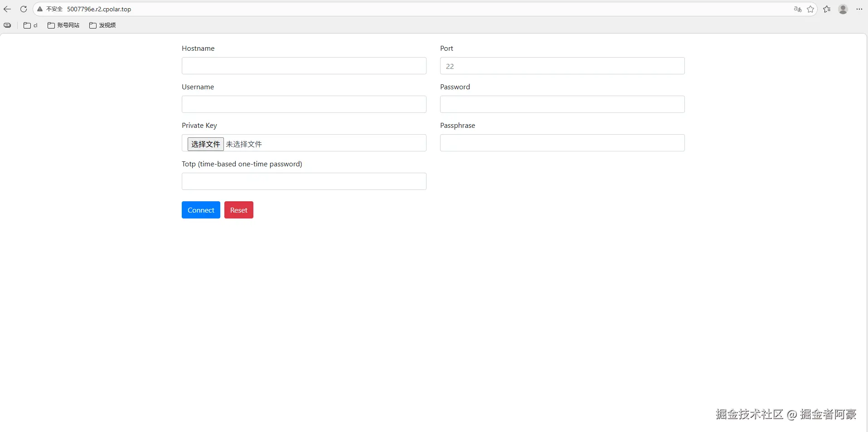Screen dimensions: 868x432
Task: Focus the Passphrase input field
Action: pos(563,143)
